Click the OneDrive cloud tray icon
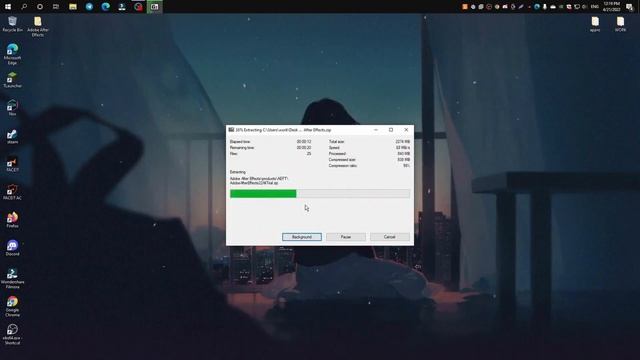This screenshot has height=360, width=640. click(x=553, y=7)
